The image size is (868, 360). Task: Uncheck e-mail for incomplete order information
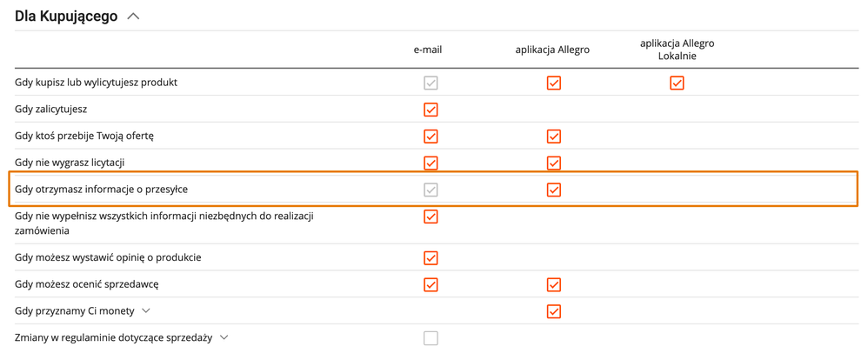coord(431,216)
